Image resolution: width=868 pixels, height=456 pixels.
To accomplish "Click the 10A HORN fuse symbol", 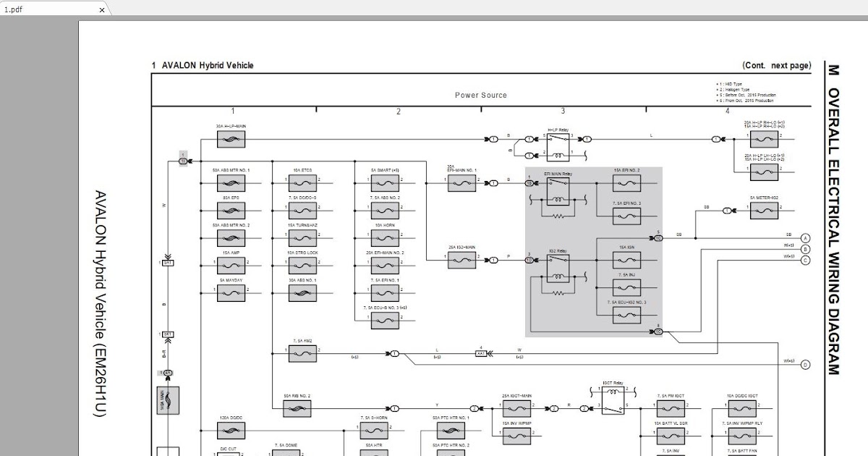I will (x=385, y=238).
